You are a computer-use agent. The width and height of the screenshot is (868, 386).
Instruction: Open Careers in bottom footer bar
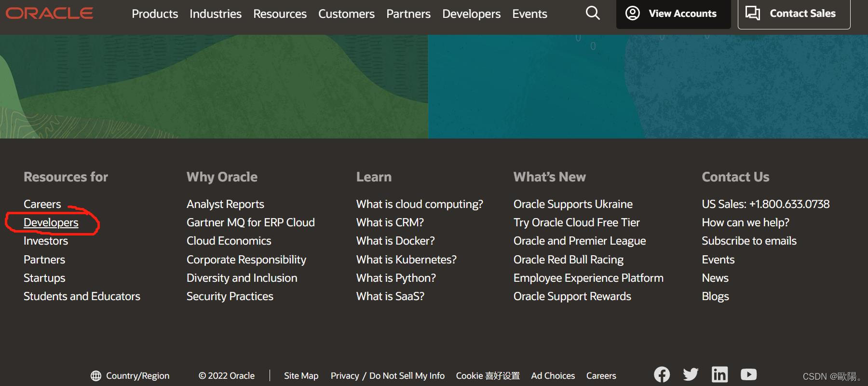(601, 376)
